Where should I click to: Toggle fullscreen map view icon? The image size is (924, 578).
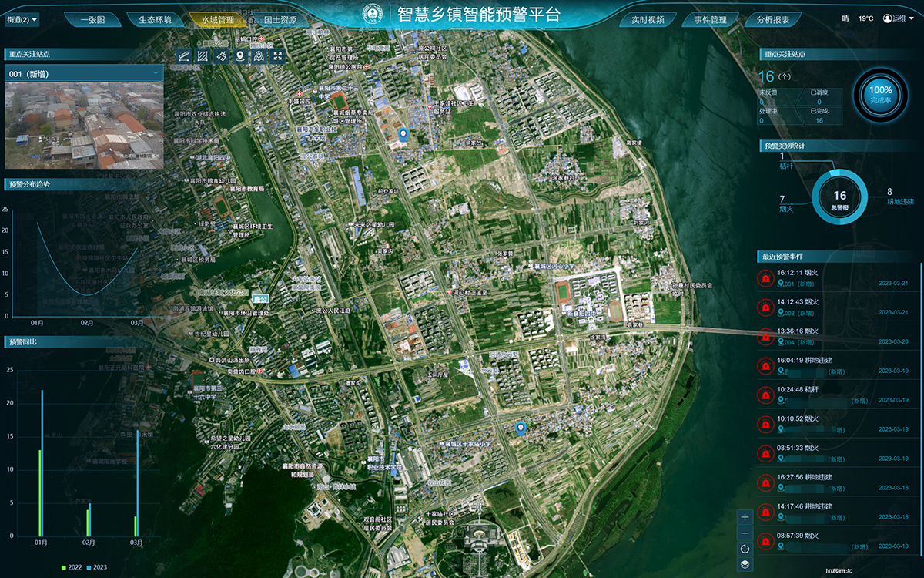coord(279,55)
